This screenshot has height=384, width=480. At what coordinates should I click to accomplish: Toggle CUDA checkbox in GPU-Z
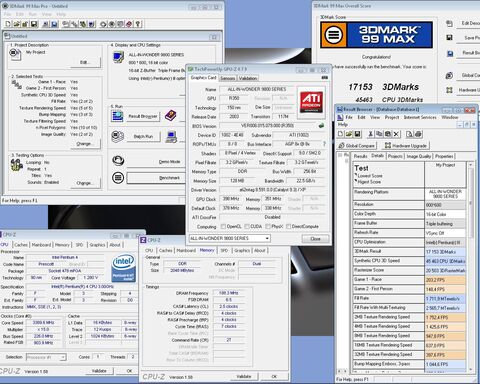pos(247,226)
